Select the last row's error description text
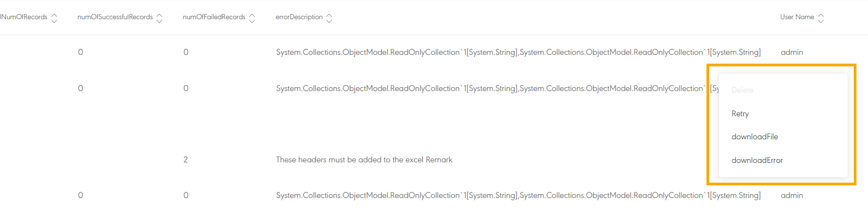 point(518,195)
